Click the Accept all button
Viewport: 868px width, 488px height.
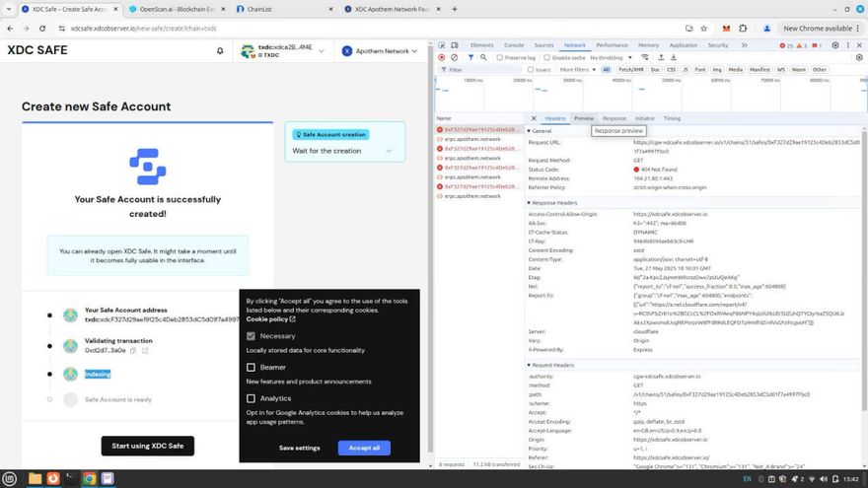[x=364, y=448]
